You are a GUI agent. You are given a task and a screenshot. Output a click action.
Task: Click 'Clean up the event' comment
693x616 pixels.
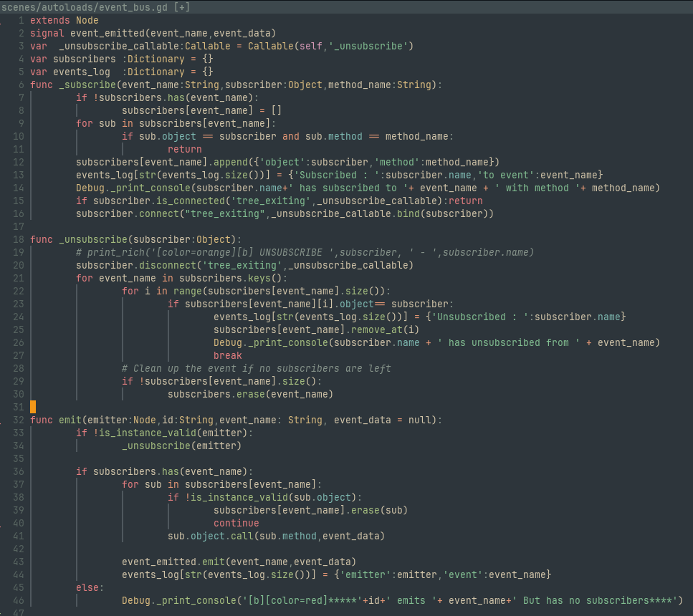click(257, 368)
